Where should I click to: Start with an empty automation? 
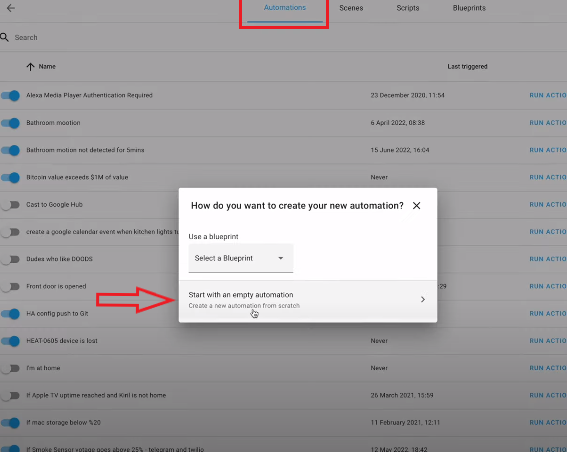pyautogui.click(x=308, y=300)
